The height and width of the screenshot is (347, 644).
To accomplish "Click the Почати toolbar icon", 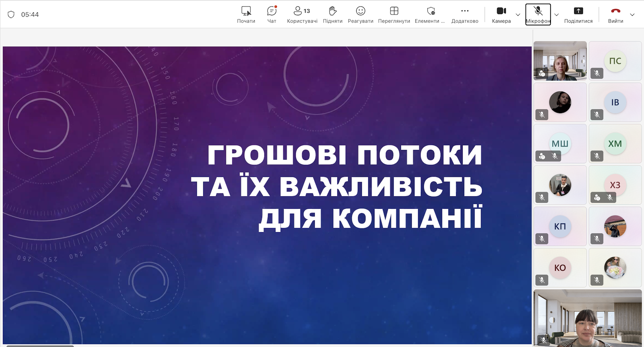I will (246, 15).
